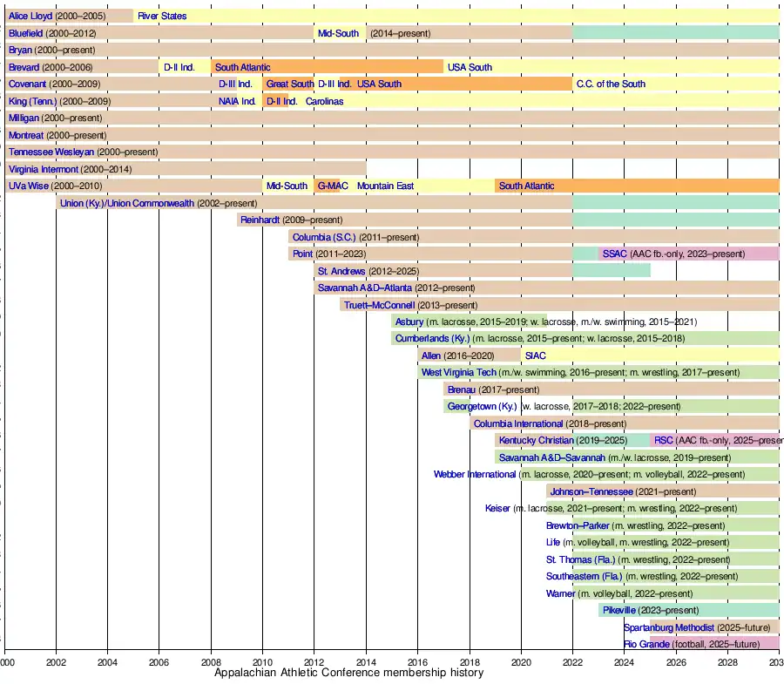Open the Alice Lloyd link
This screenshot has width=784, height=684.
tap(30, 16)
